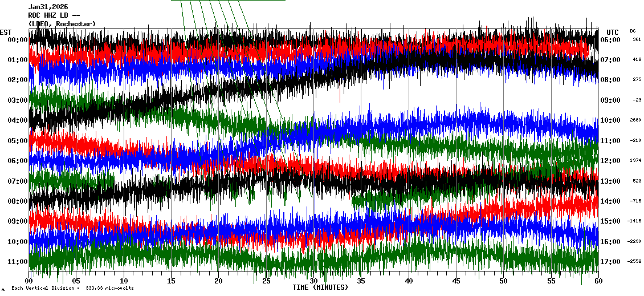Screen dimensions: 644x296
Task: Click the 15 minute tick on time axis
Action: pos(171,281)
